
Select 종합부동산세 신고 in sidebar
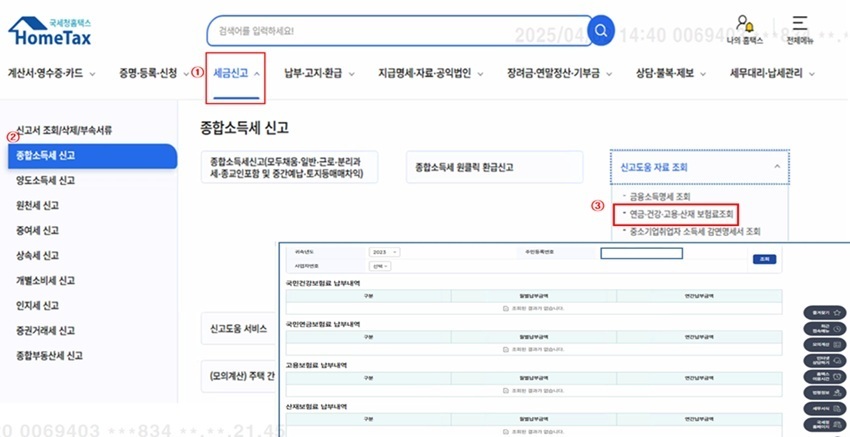pos(49,356)
